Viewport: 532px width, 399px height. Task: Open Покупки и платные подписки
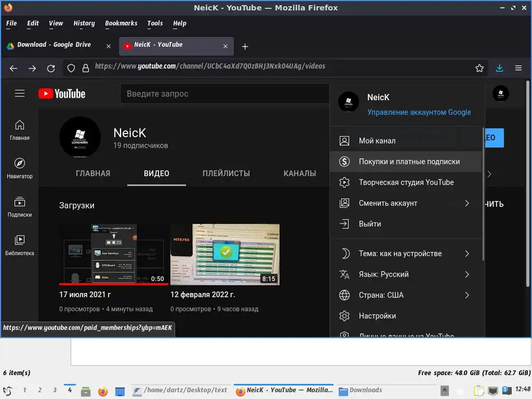click(x=406, y=162)
